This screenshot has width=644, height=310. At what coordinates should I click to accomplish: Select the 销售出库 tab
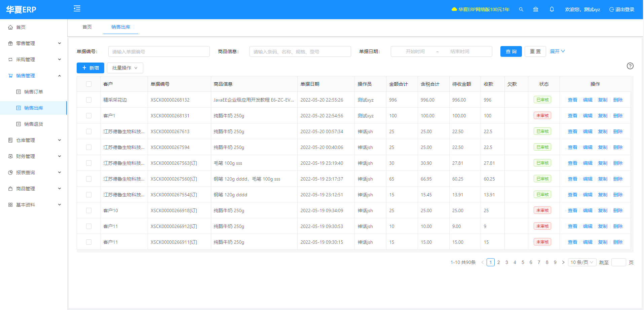tap(121, 27)
